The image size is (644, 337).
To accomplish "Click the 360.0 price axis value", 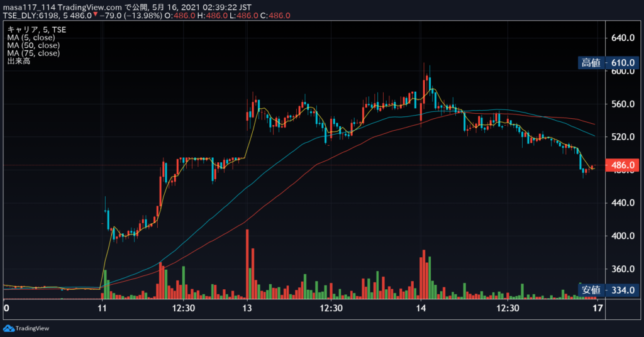I will pos(623,269).
